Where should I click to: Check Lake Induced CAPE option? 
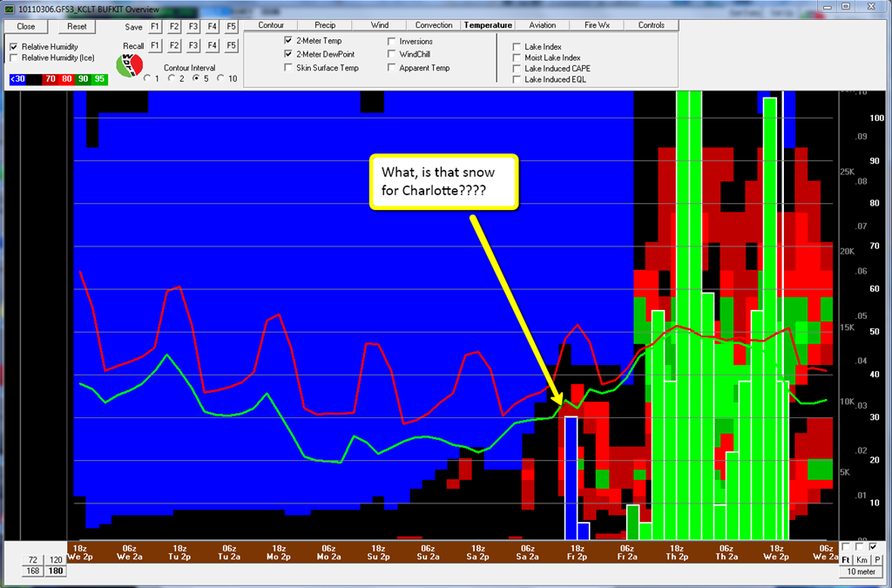click(517, 68)
